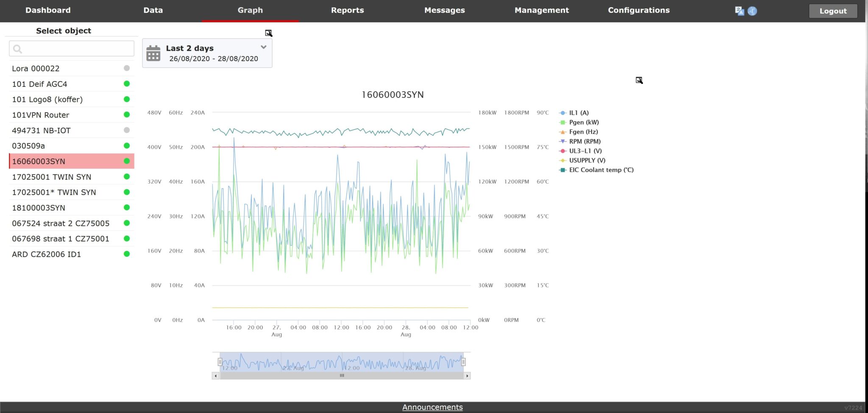868x413 pixels.
Task: Click the globe icon in the top bar
Action: (752, 11)
